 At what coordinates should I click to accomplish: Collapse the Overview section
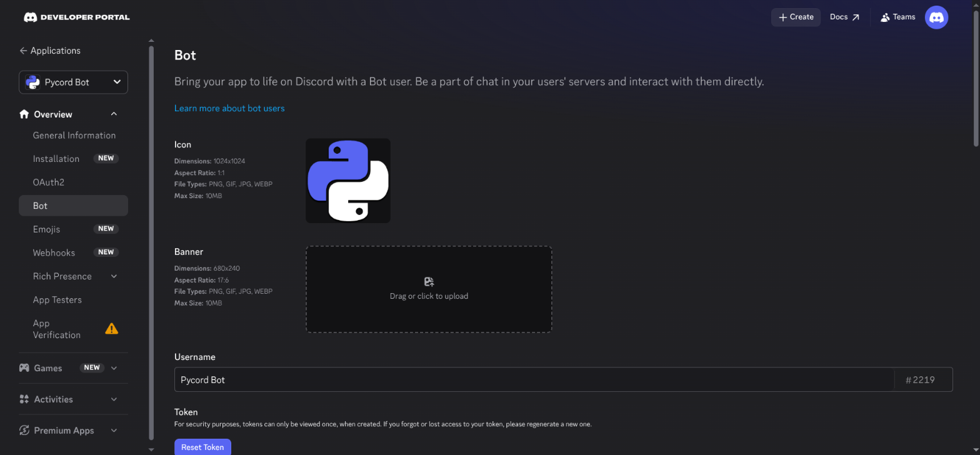click(x=114, y=114)
